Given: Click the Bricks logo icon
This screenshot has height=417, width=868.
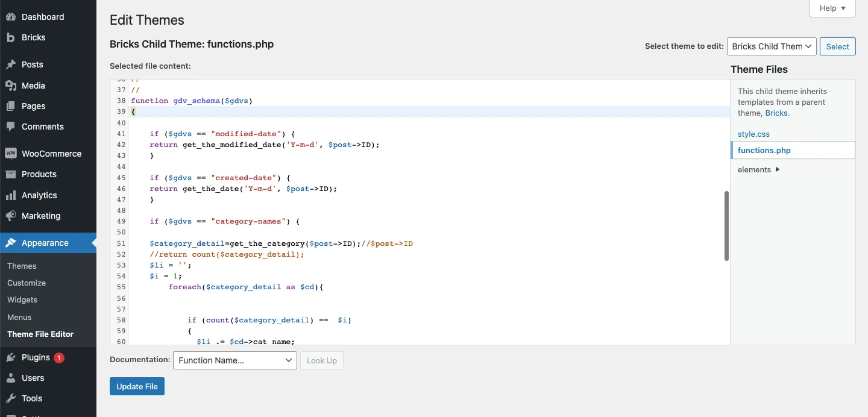Looking at the screenshot, I should pyautogui.click(x=10, y=37).
